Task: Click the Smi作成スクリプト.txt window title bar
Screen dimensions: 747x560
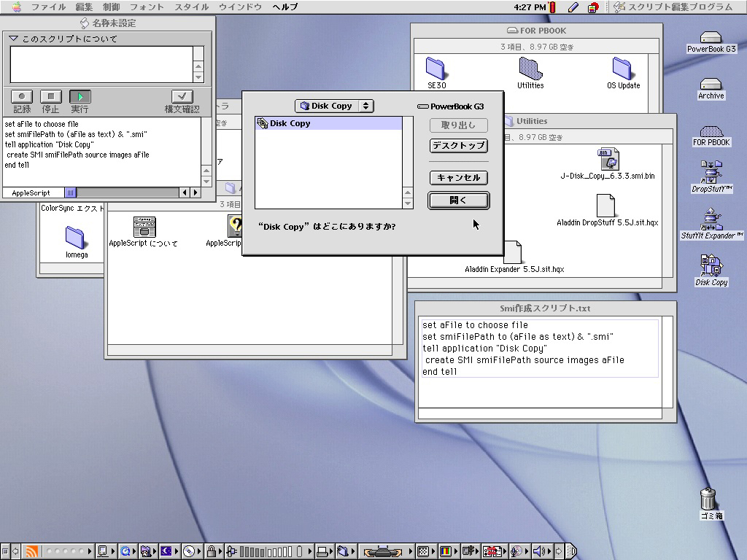Action: pyautogui.click(x=545, y=308)
